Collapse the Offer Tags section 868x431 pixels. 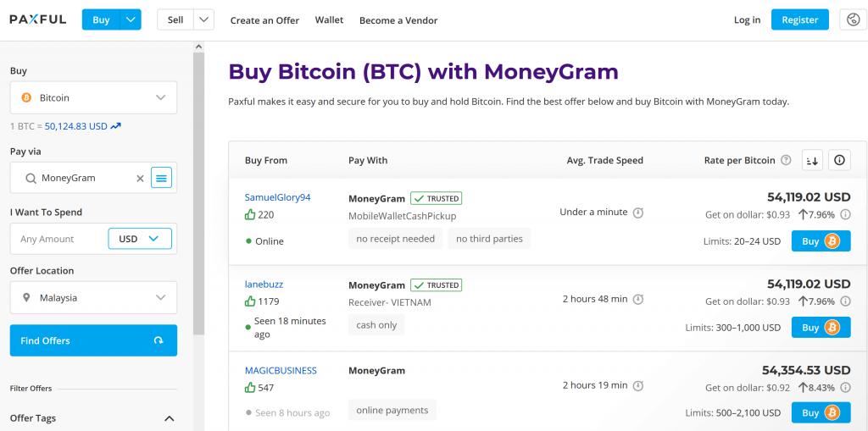(170, 418)
